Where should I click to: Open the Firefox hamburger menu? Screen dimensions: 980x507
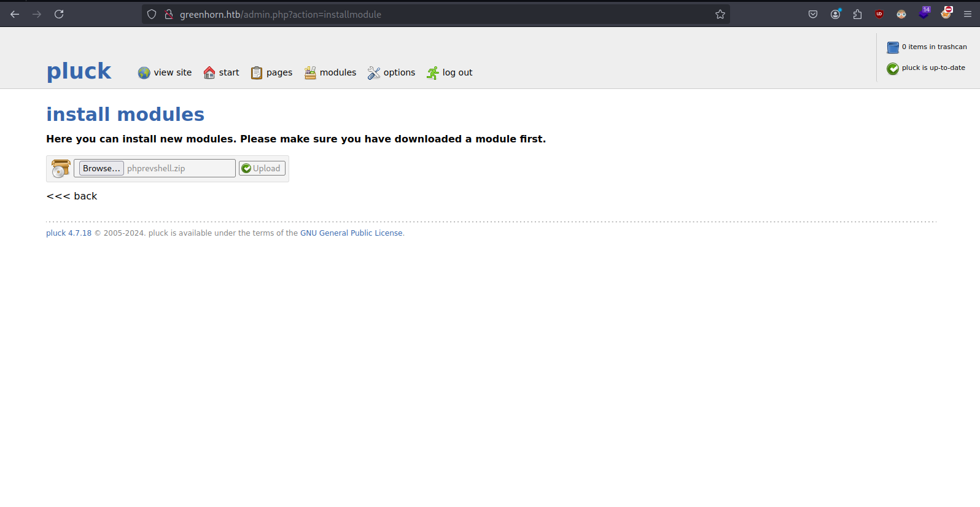click(968, 14)
